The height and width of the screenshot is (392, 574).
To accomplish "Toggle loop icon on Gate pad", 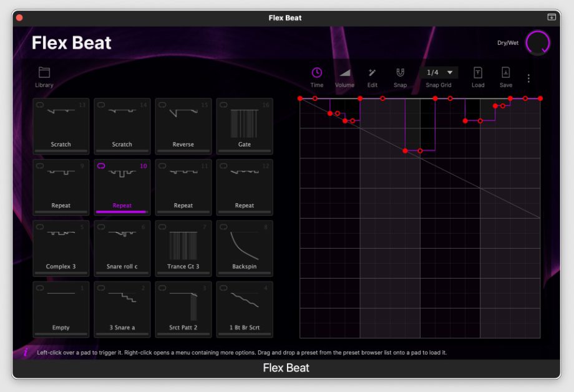I will tap(223, 105).
